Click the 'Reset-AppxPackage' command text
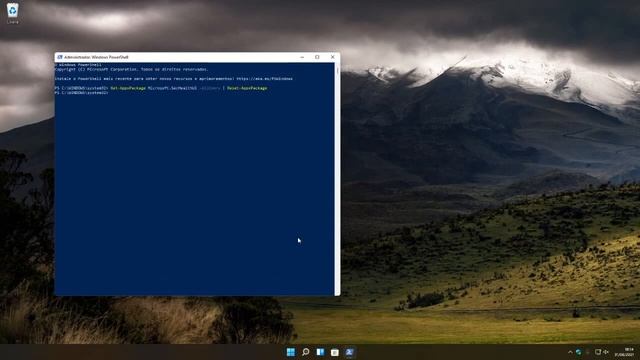 (247, 88)
